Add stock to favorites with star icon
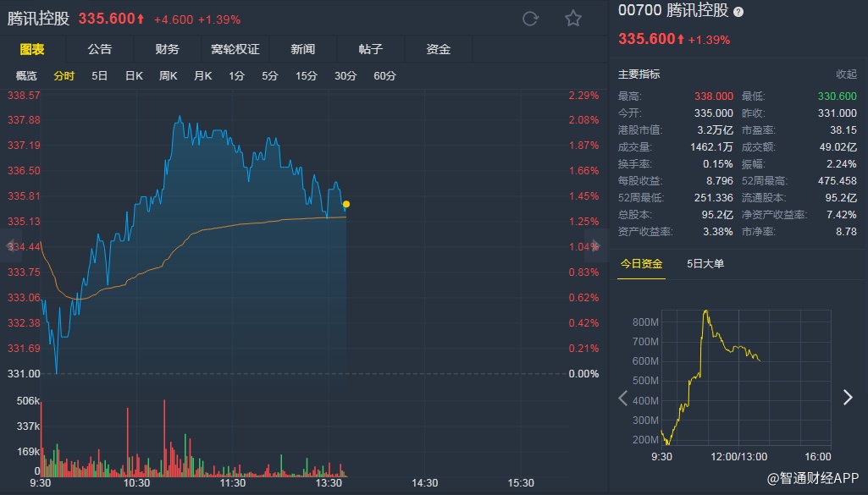Viewport: 868px width, 495px height. click(573, 19)
